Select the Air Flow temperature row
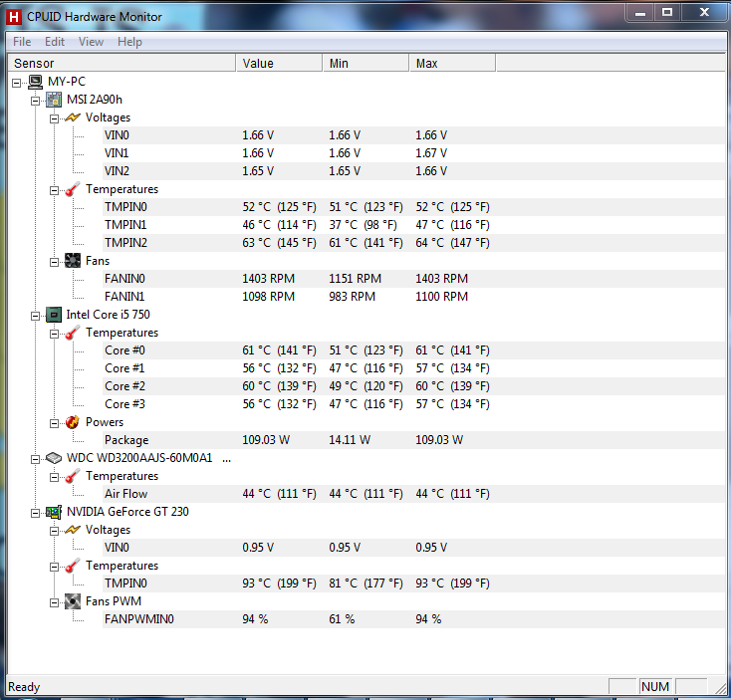 click(413, 494)
